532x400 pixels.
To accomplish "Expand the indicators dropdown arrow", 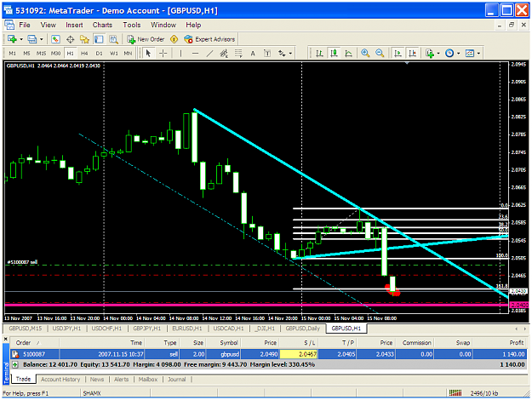I will [x=438, y=54].
